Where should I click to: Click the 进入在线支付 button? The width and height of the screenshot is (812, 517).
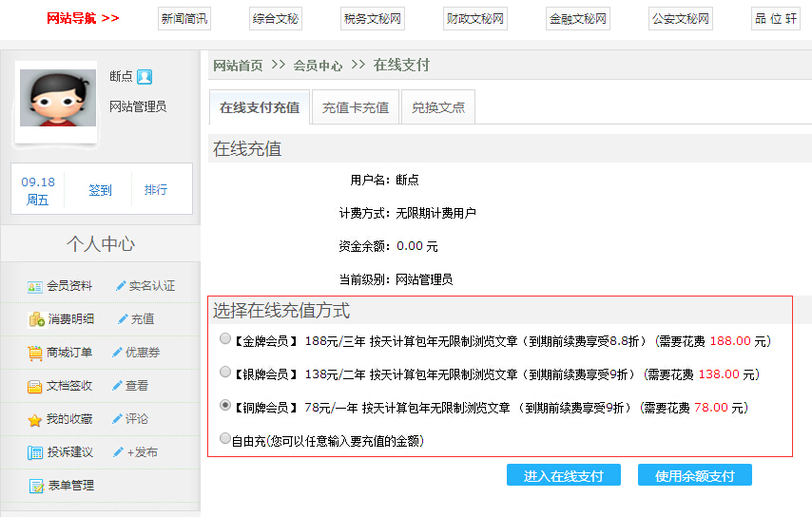point(563,476)
